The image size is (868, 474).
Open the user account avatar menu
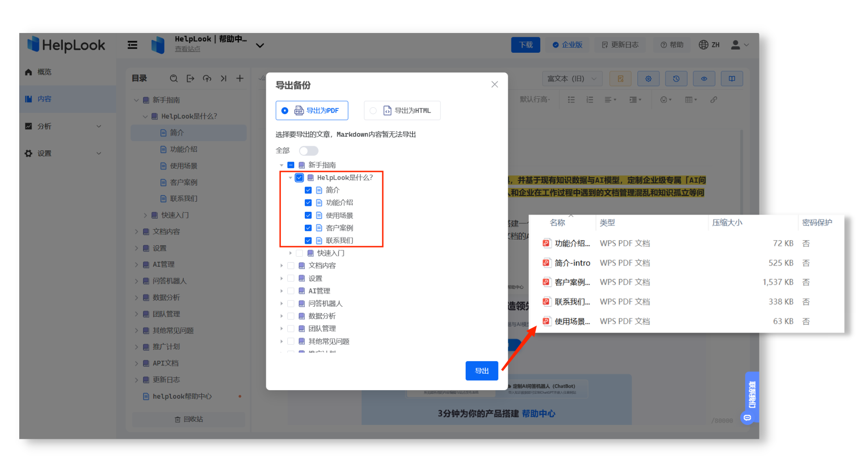click(x=740, y=45)
